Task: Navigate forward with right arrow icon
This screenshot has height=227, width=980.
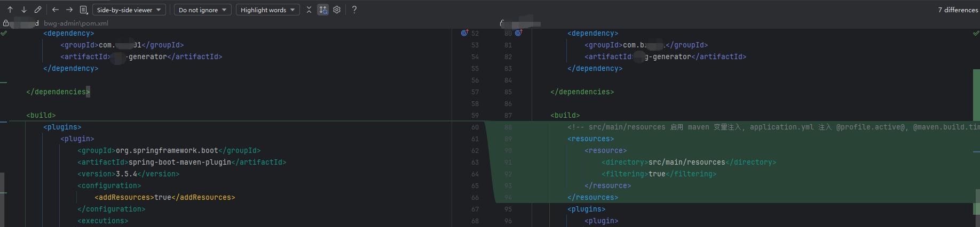Action: point(69,10)
